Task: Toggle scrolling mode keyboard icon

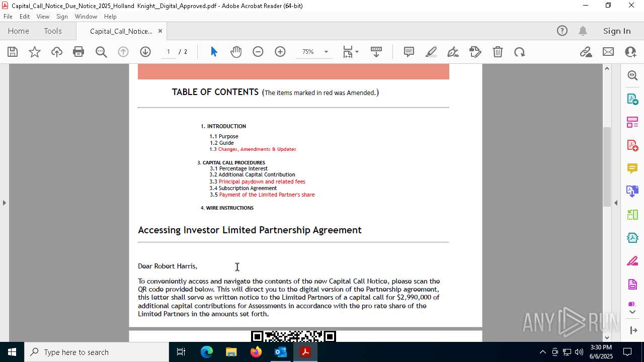Action: (x=376, y=52)
